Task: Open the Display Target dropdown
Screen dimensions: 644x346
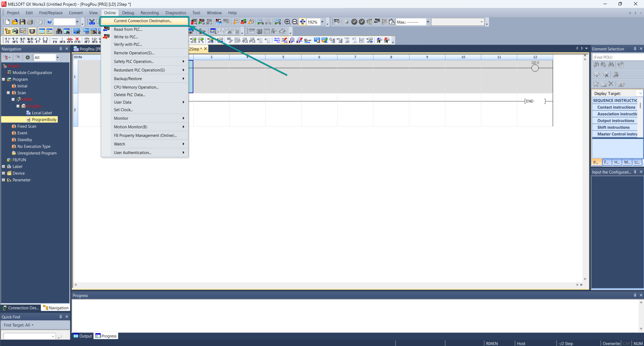Action: [x=640, y=93]
